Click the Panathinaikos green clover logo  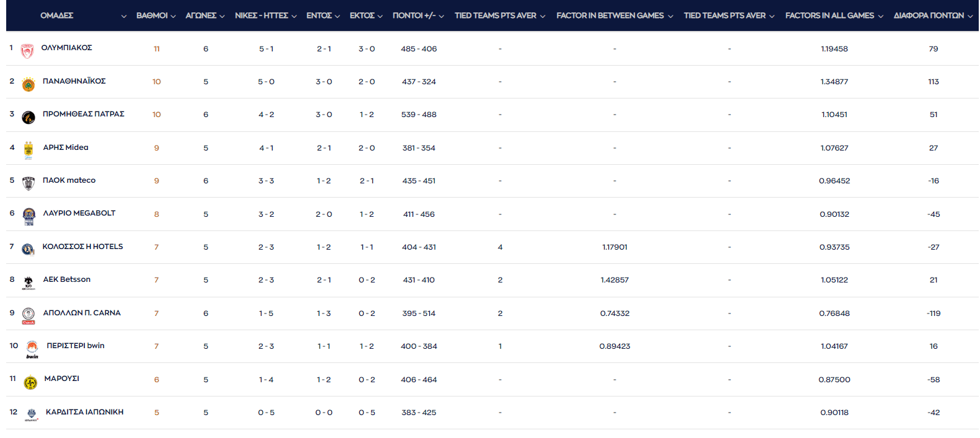(x=28, y=84)
